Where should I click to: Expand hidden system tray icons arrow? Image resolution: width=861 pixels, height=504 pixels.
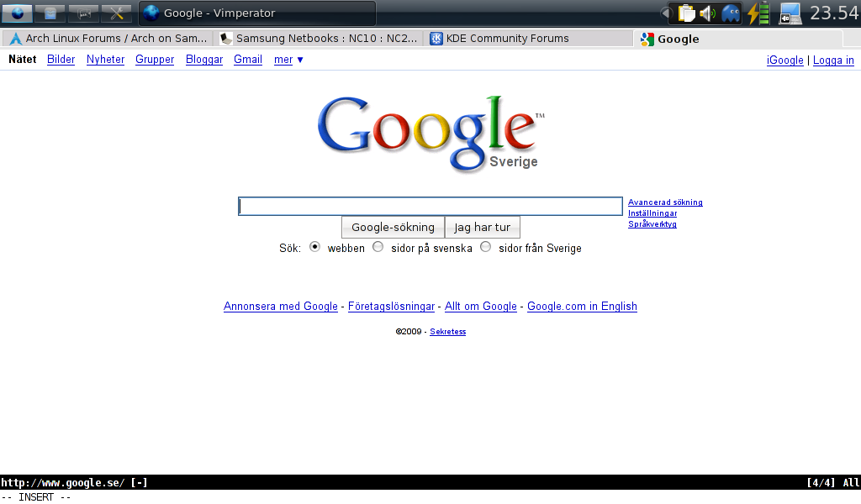click(665, 13)
